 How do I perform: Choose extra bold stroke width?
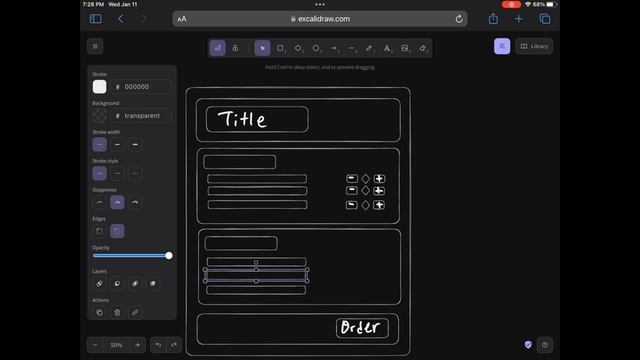coord(135,144)
